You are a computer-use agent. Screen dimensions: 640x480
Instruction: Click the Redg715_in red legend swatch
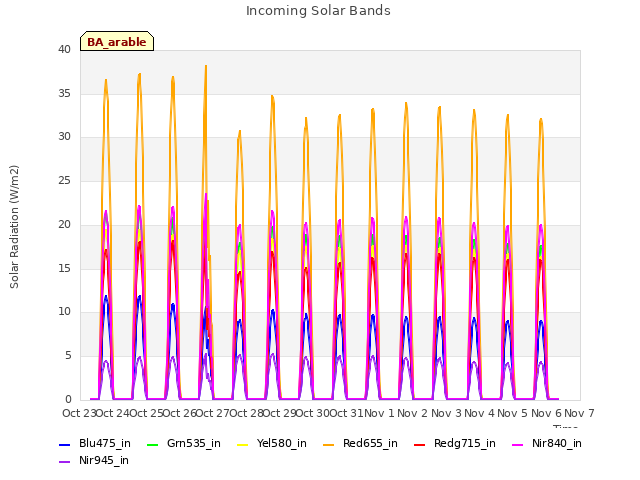pos(420,444)
